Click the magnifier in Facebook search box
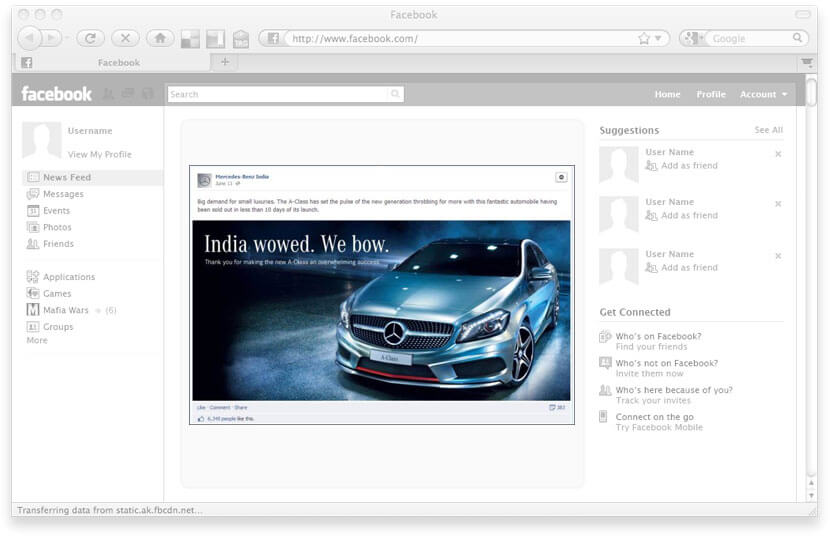Viewport: 837px width, 536px height. point(395,94)
